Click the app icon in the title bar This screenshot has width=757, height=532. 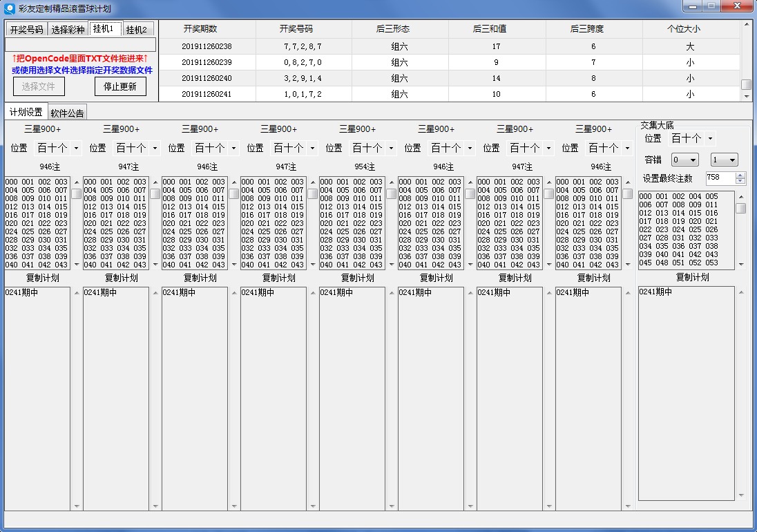(x=10, y=8)
